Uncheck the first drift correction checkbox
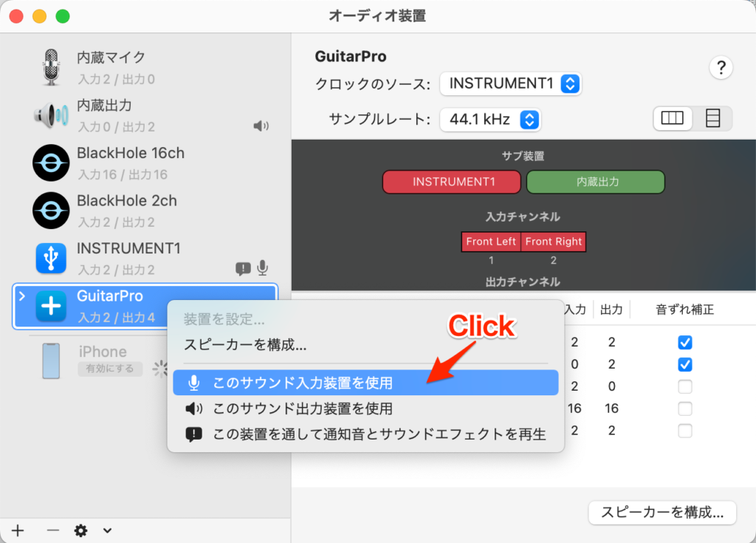756x543 pixels. 685,343
